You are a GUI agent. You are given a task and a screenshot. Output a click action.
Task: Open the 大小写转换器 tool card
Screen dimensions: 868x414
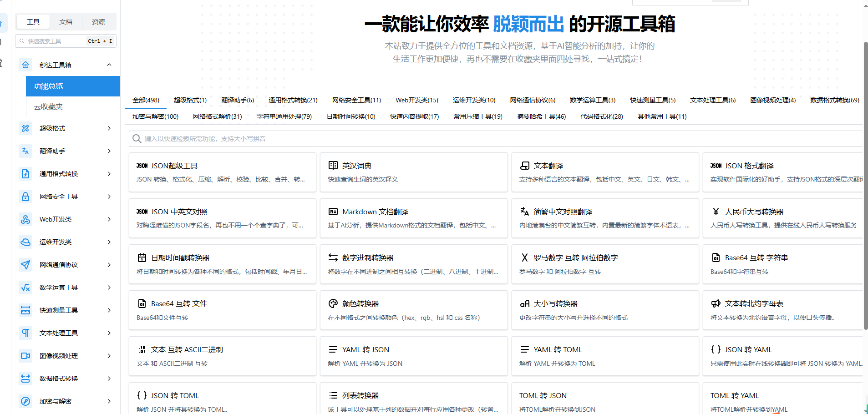pyautogui.click(x=605, y=310)
